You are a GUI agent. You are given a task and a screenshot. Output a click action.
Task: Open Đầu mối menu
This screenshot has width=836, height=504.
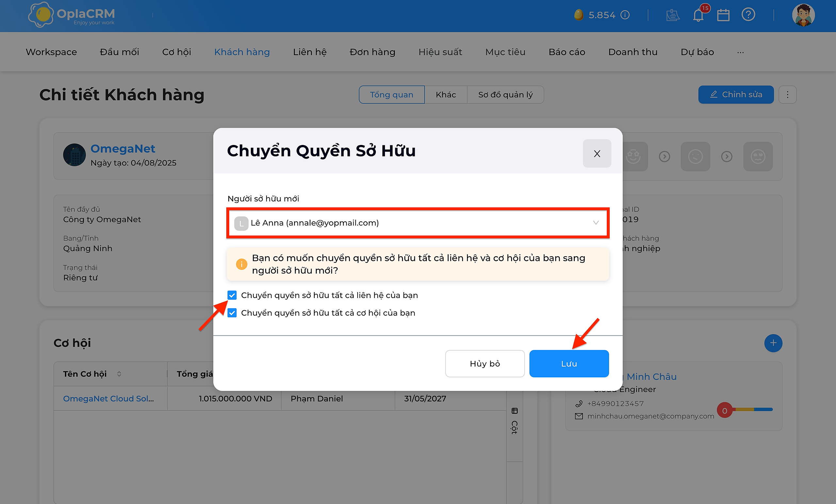(120, 52)
